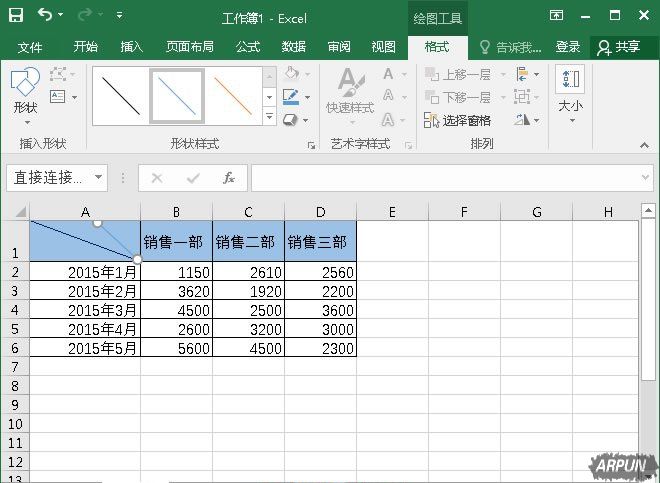The height and width of the screenshot is (483, 660).
Task: Click the Text Effects A icon
Action: point(389,120)
